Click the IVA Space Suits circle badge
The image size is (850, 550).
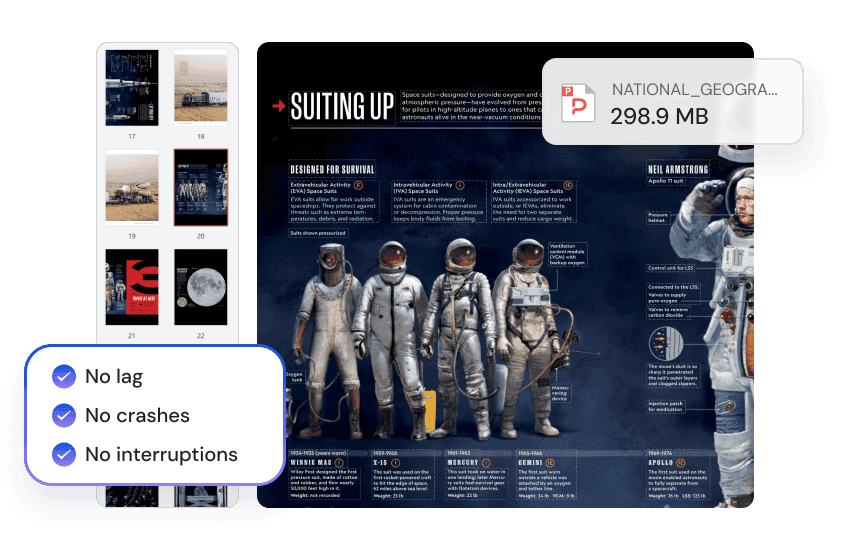pyautogui.click(x=460, y=185)
